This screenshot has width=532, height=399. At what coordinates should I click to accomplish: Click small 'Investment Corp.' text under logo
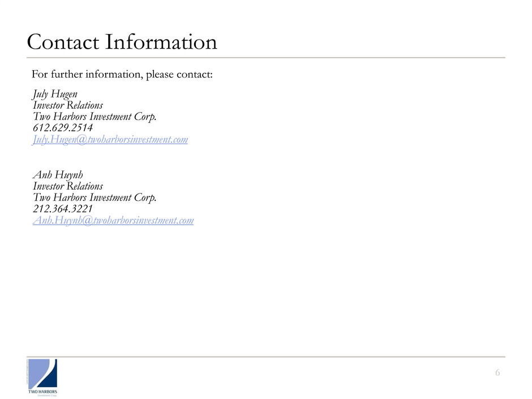[47, 395]
